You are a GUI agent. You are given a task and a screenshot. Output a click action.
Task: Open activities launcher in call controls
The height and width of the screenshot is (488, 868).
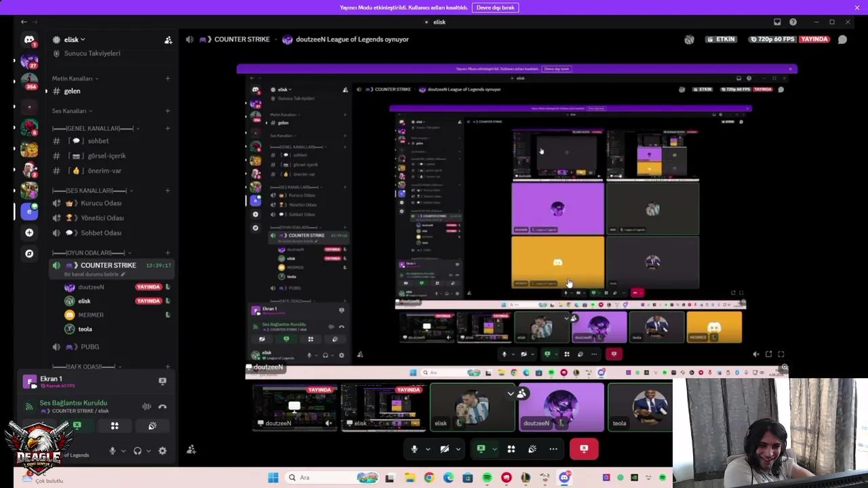tap(511, 449)
